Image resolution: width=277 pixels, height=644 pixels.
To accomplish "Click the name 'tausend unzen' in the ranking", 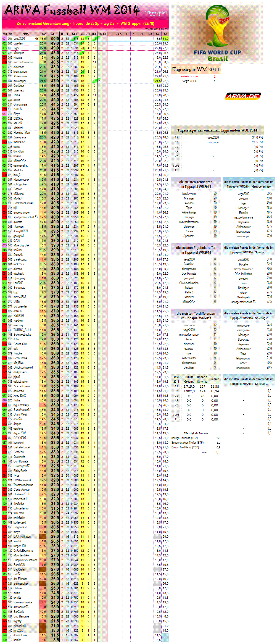I will click(22, 212).
